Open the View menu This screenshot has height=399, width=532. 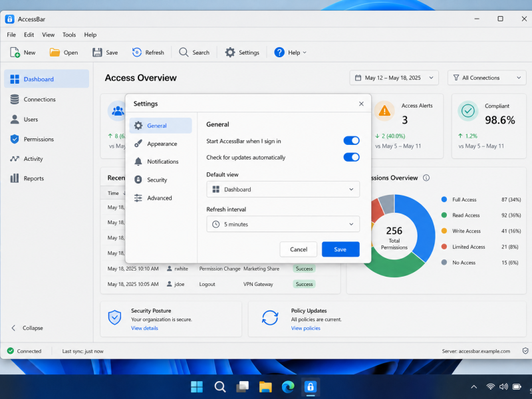click(48, 35)
